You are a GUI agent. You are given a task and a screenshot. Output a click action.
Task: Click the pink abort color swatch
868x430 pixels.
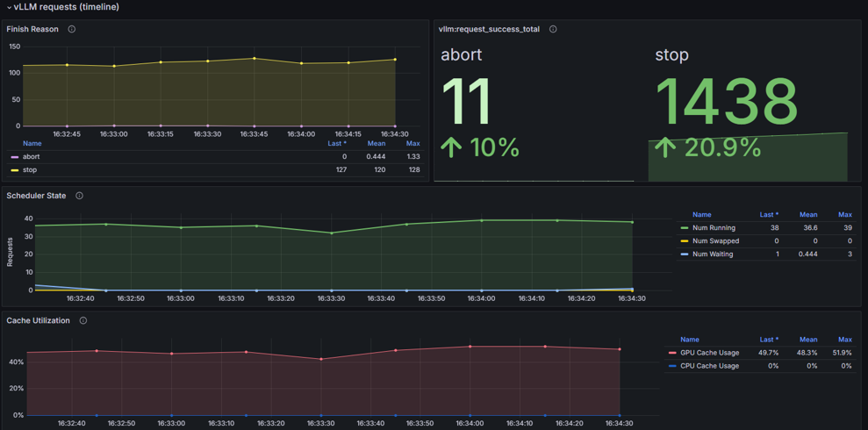[14, 157]
